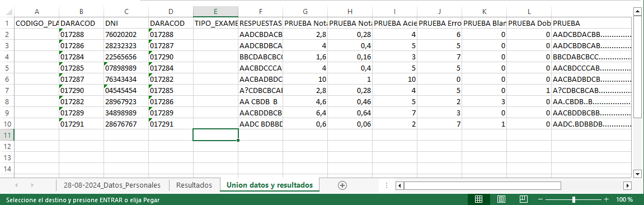This screenshot has width=644, height=205.
Task: Click DNI cell 07898989
Action: pyautogui.click(x=126, y=68)
